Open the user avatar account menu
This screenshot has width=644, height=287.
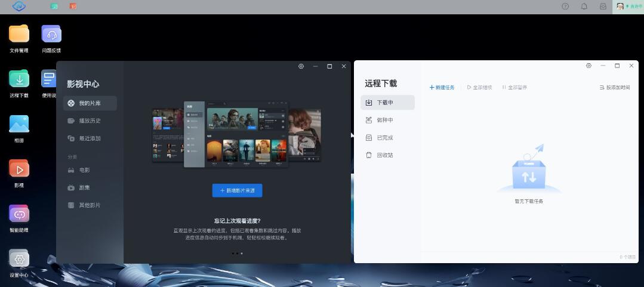pyautogui.click(x=621, y=7)
